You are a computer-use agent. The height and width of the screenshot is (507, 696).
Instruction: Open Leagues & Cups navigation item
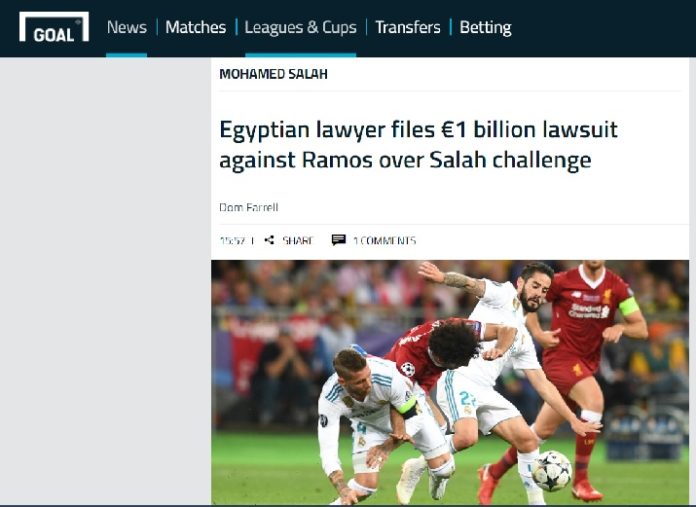(x=301, y=28)
